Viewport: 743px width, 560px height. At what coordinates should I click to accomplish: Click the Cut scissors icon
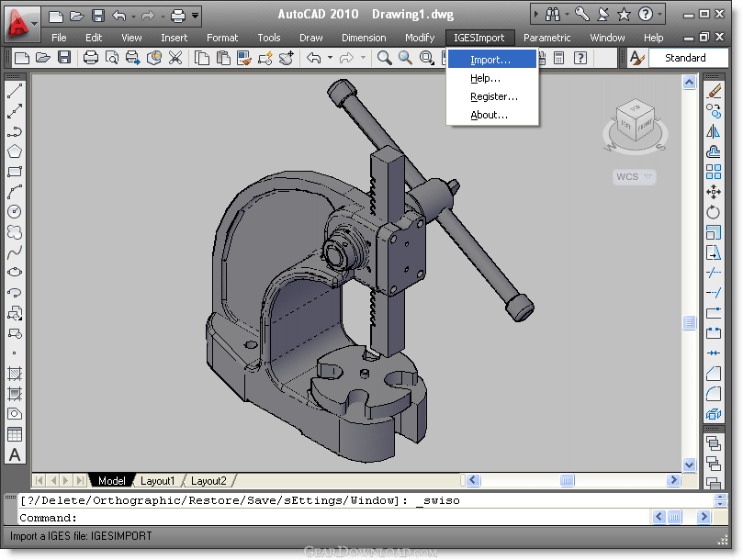coord(175,58)
